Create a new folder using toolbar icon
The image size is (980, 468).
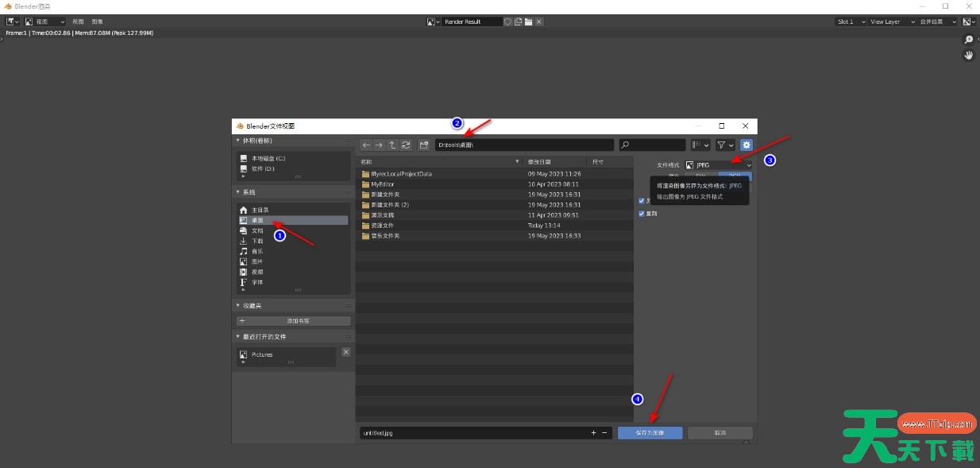(424, 145)
